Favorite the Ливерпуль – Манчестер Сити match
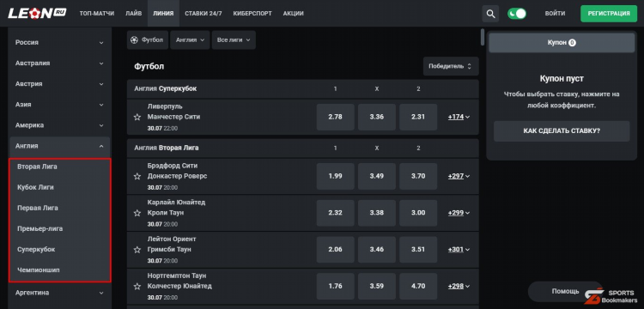This screenshot has height=309, width=644. (137, 118)
